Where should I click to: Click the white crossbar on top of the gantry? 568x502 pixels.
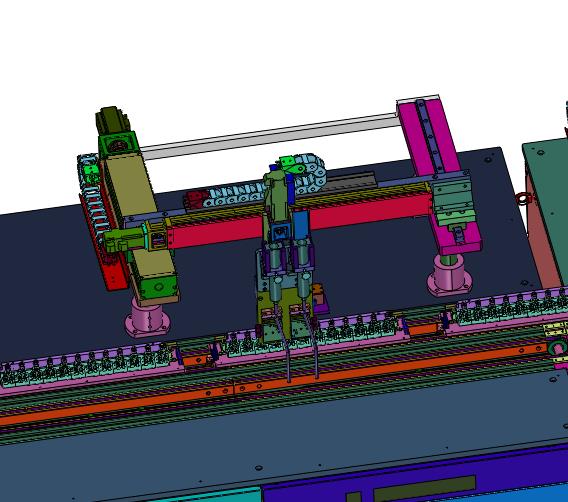coord(270,137)
